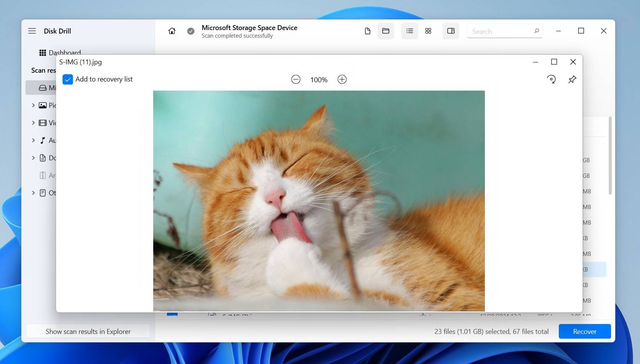Toggle the preview panel icon

(451, 31)
